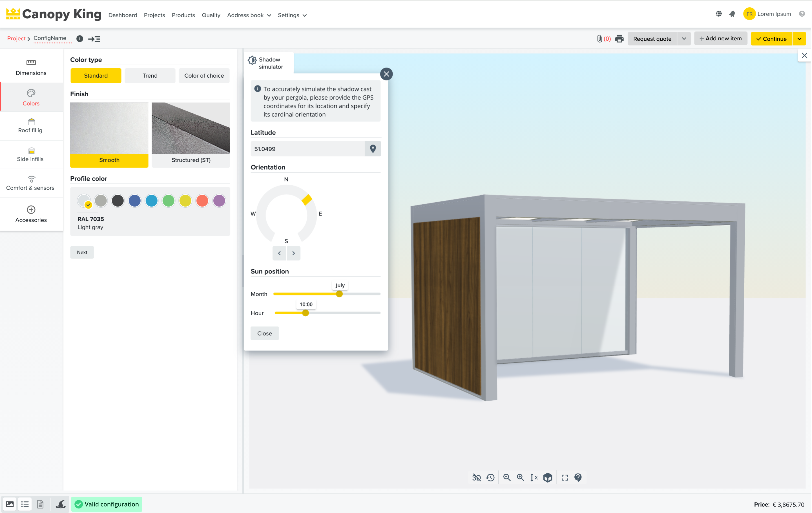812x513 pixels.
Task: Select the Trend color type
Action: coord(150,76)
